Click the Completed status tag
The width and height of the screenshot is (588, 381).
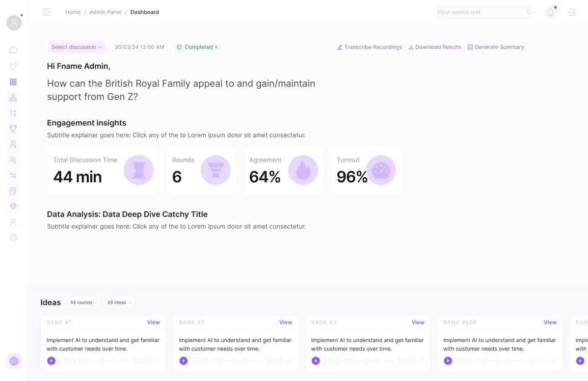[197, 47]
